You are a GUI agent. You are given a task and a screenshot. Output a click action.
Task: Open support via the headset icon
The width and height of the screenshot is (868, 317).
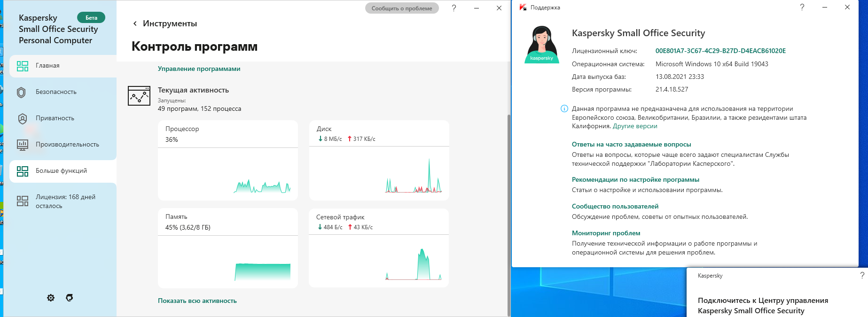[70, 298]
